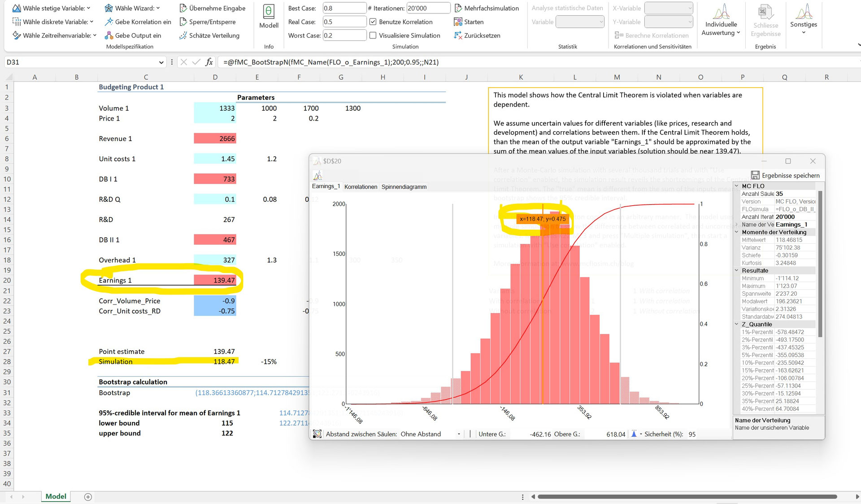Click the Starten simulation icon
The image size is (861, 504).
[x=459, y=22]
